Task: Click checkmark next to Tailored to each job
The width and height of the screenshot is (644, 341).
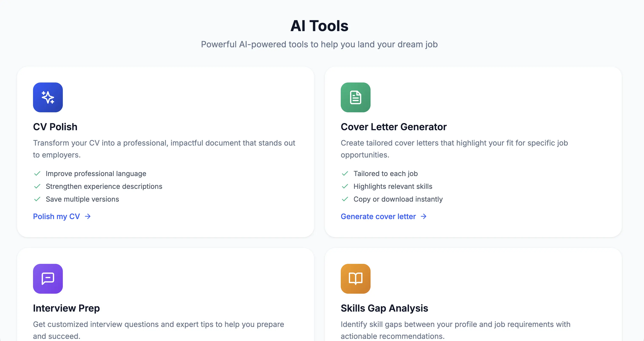Action: (345, 174)
